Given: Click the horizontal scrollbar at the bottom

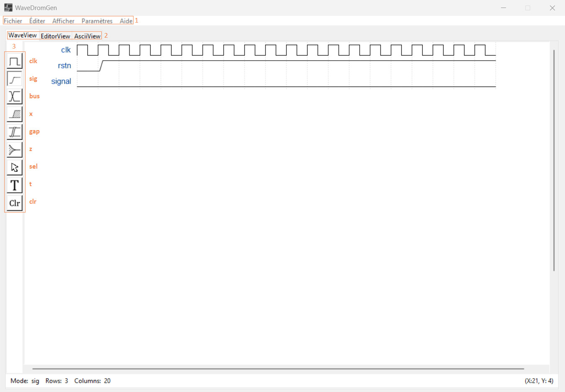Looking at the screenshot, I should click(278, 369).
